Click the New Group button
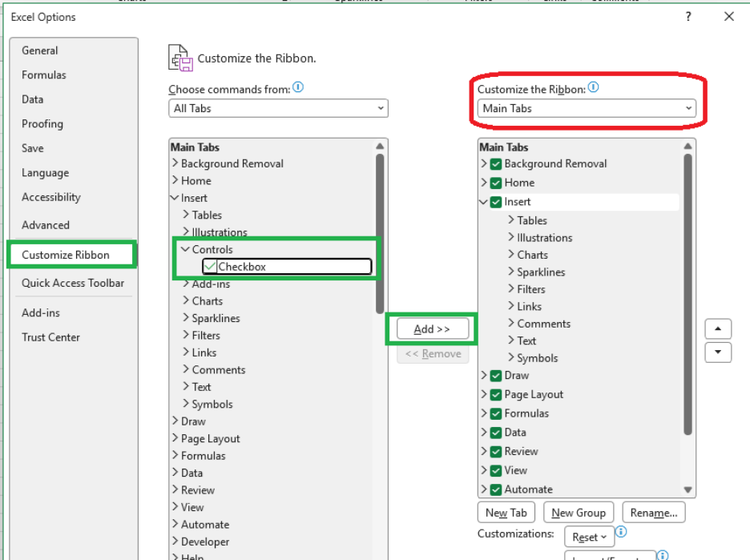The height and width of the screenshot is (560, 750). click(x=579, y=513)
